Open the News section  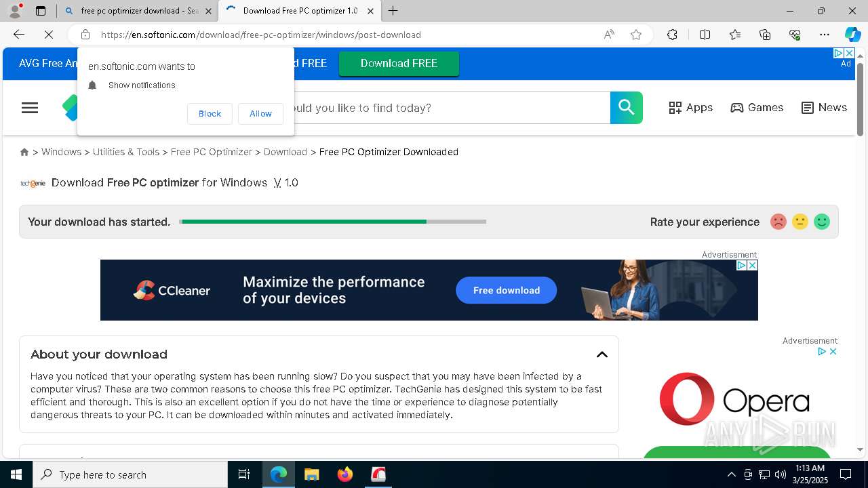click(824, 108)
